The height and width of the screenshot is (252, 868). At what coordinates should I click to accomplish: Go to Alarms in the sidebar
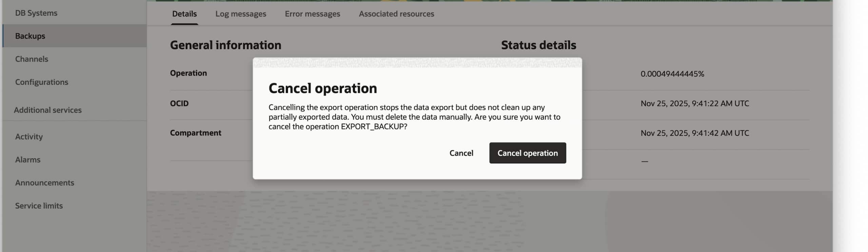point(28,160)
